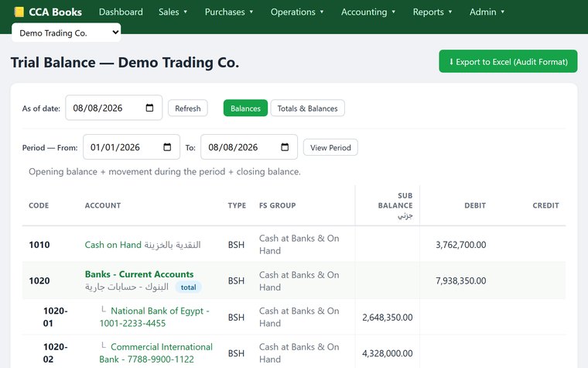Click the TYPE column header
Image resolution: width=588 pixels, height=368 pixels.
(x=237, y=205)
